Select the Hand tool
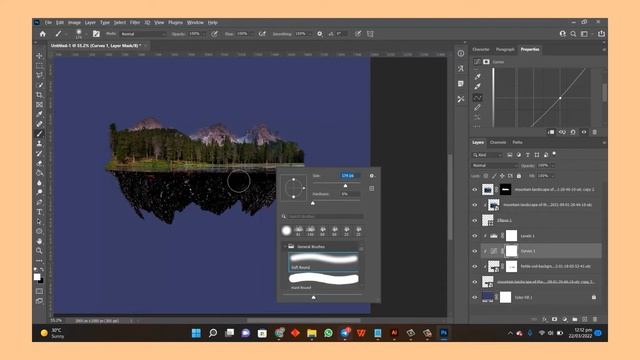Screen dimensions: 640x360 [x=40, y=241]
